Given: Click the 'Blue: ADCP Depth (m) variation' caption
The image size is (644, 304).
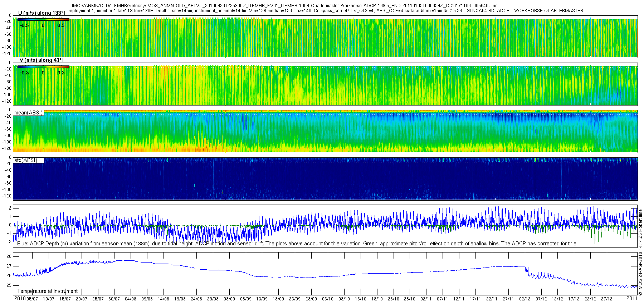Looking at the screenshot, I should tap(297, 244).
